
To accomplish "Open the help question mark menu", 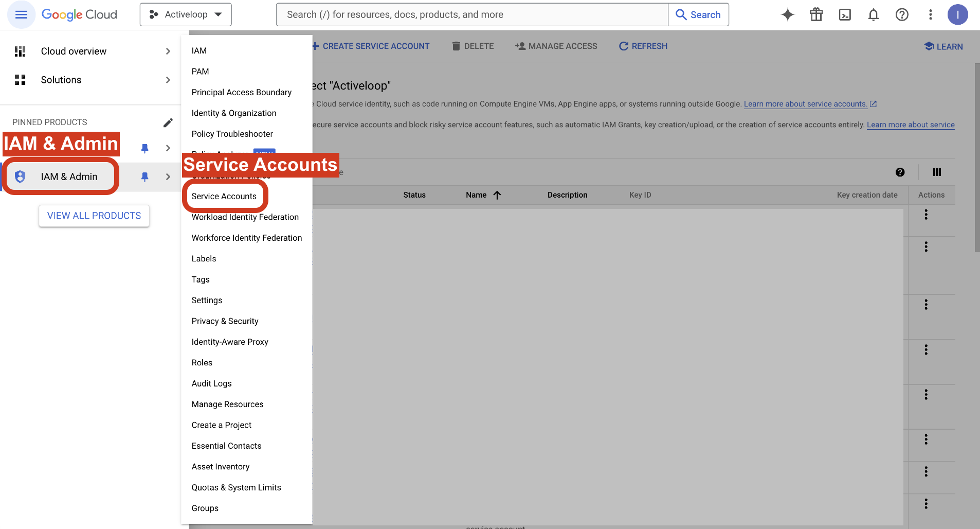I will point(902,15).
